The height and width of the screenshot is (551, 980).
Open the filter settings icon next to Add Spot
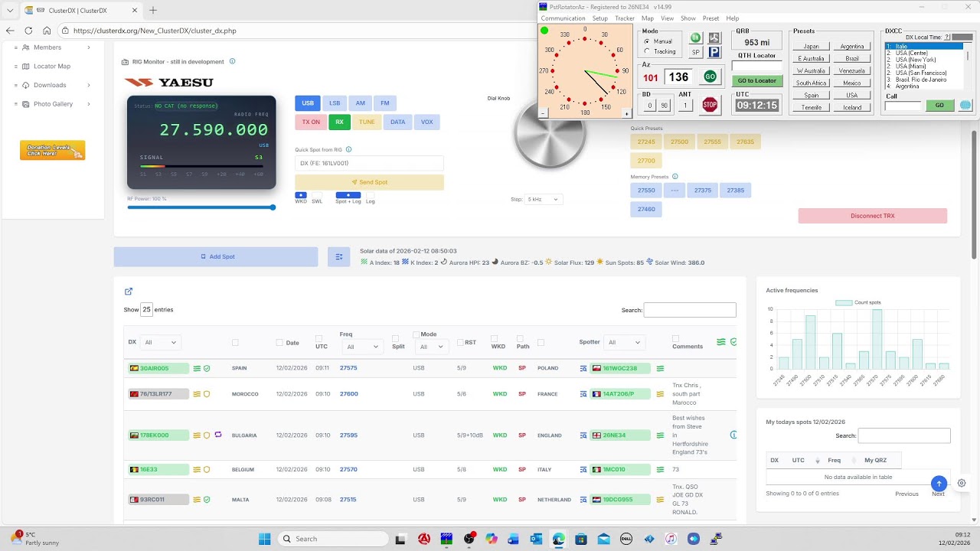click(338, 256)
